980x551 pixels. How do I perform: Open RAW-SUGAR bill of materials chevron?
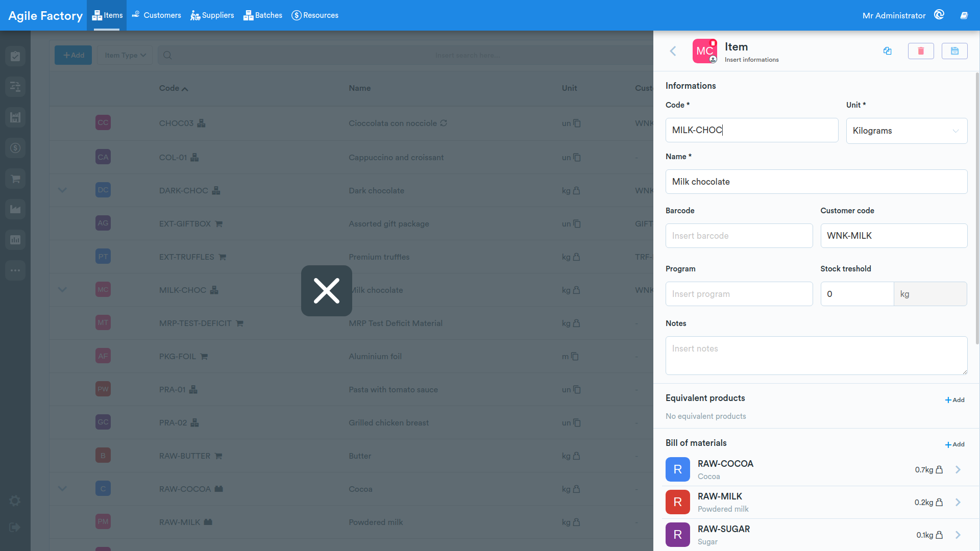(x=958, y=535)
